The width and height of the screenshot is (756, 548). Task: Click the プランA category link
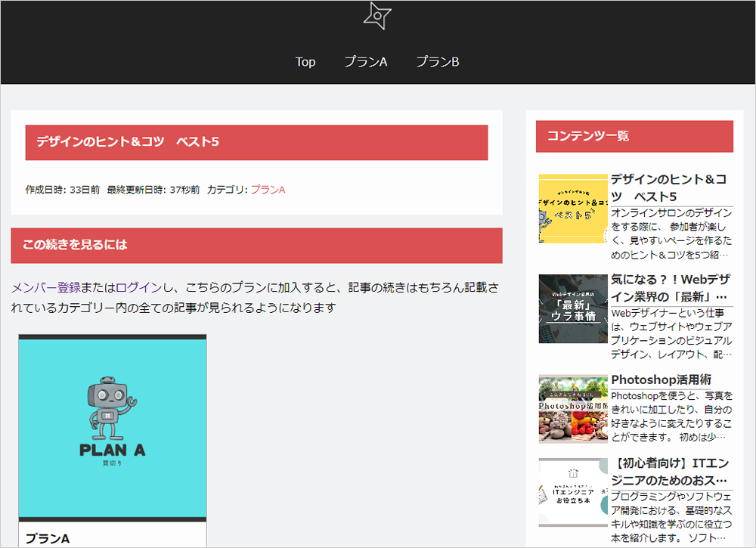tap(268, 190)
